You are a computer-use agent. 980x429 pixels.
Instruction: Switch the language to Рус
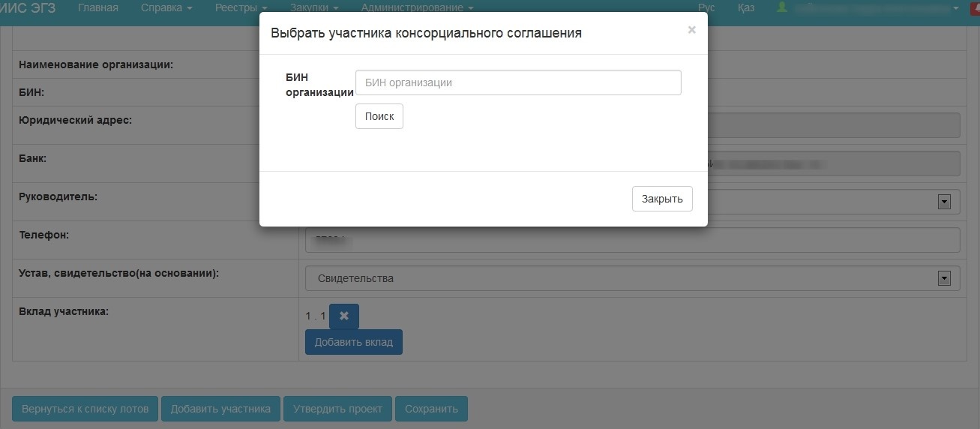point(706,8)
